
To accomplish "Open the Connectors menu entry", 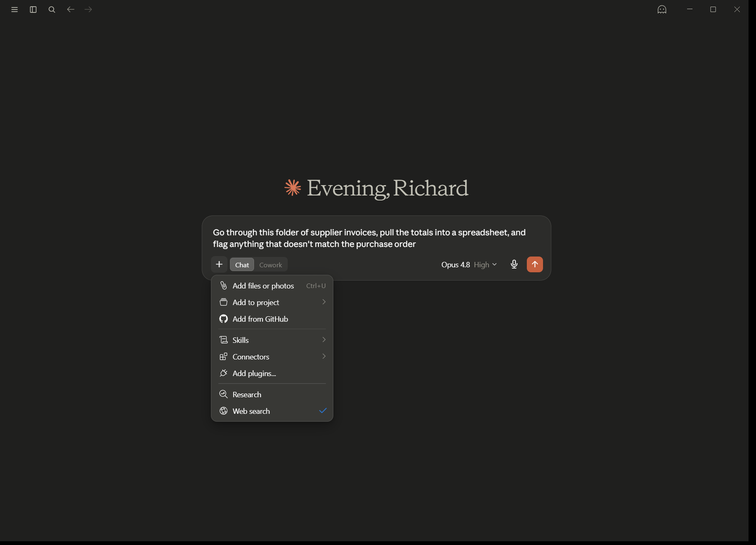I will click(272, 357).
